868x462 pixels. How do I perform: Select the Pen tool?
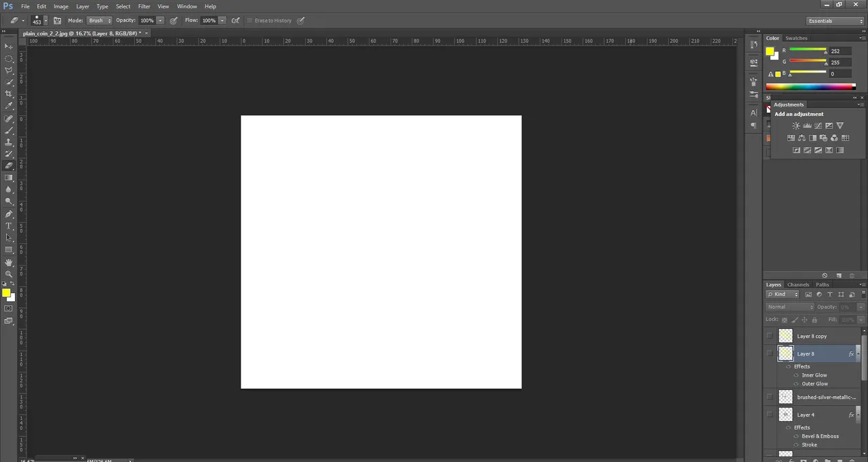[x=9, y=214]
